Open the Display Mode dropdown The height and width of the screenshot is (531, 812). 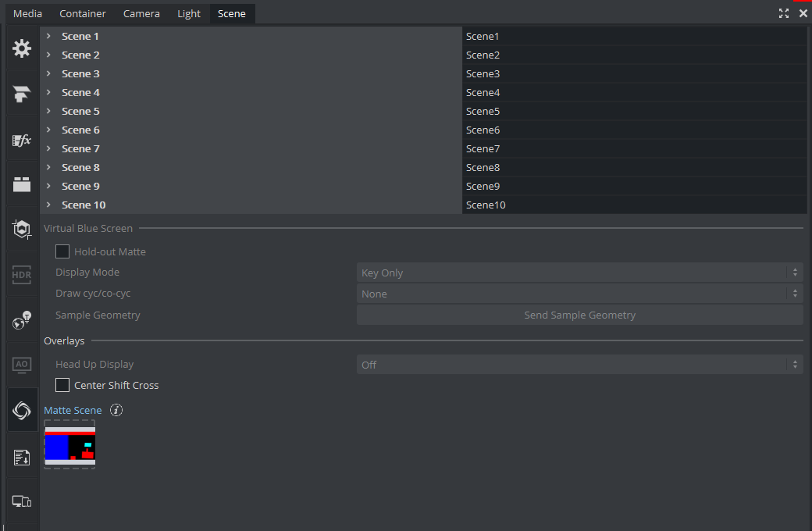(x=579, y=273)
